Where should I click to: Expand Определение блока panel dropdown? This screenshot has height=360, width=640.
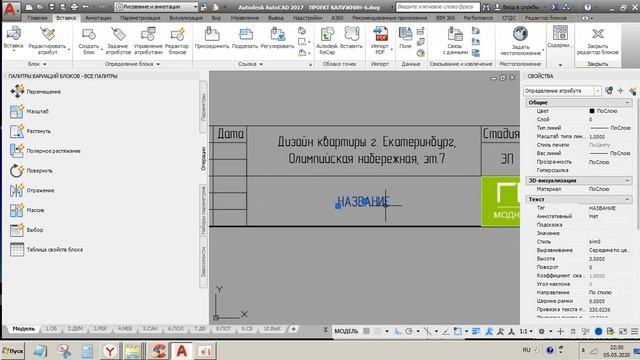pos(132,64)
